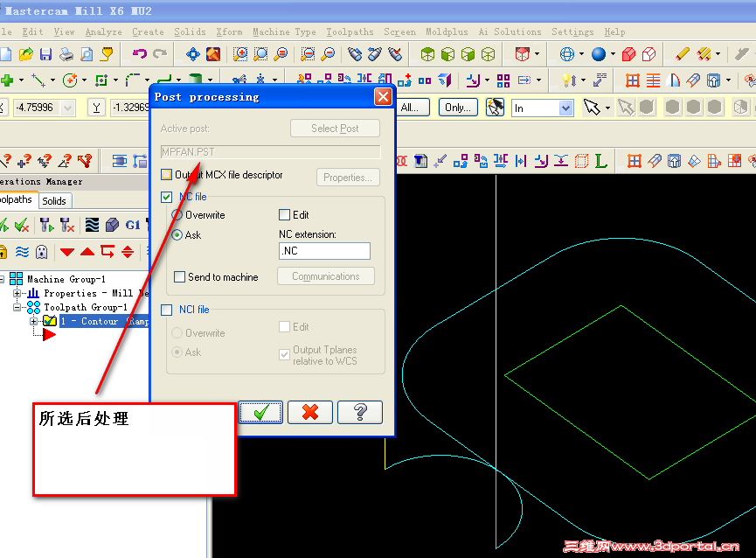The height and width of the screenshot is (558, 756).
Task: Click the Repaint screen icon
Action: pyautogui.click(x=213, y=54)
